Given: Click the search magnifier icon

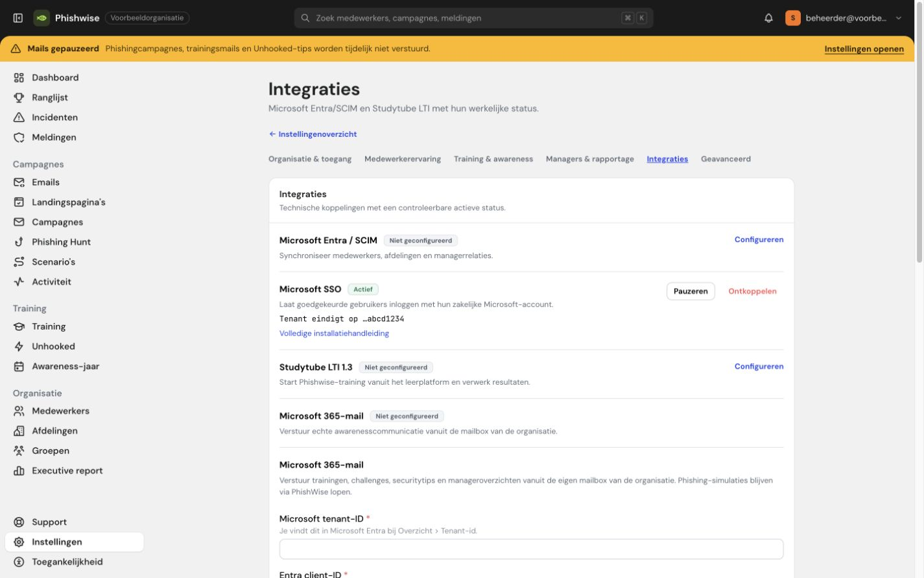Looking at the screenshot, I should click(x=305, y=18).
